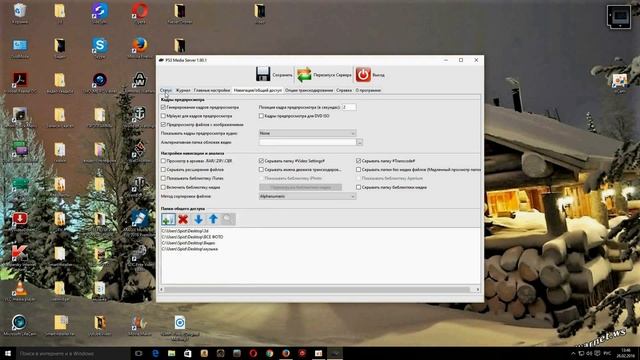Open Microsoft Edge from taskbar

click(155, 353)
